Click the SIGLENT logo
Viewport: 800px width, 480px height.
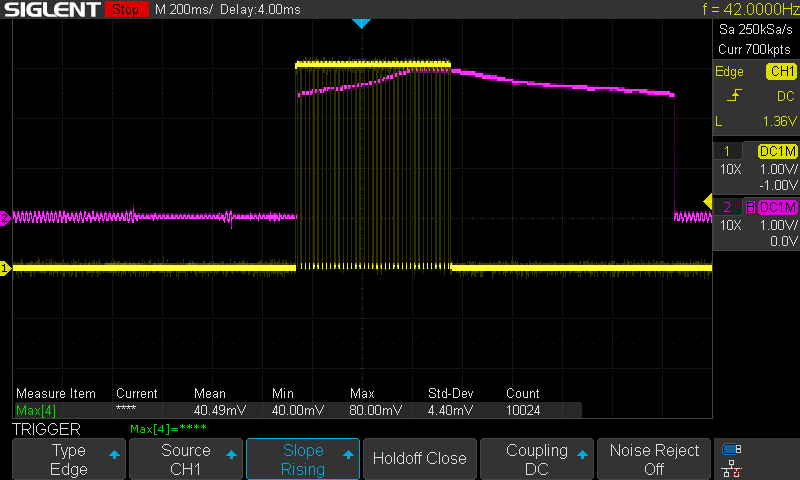pyautogui.click(x=53, y=9)
